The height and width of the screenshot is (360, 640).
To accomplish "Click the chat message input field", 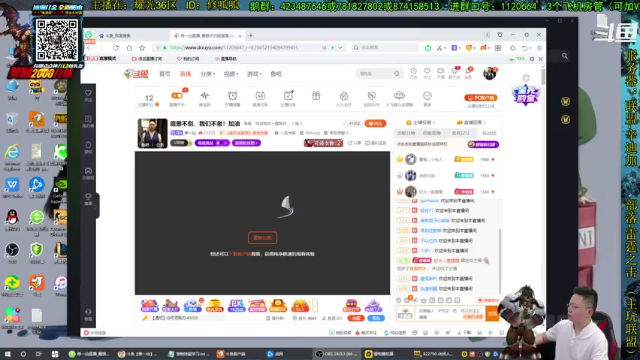I will click(450, 313).
